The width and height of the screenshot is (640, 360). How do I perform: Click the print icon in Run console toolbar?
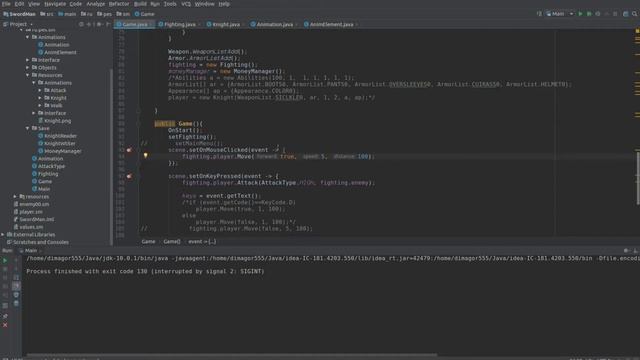[x=16, y=295]
